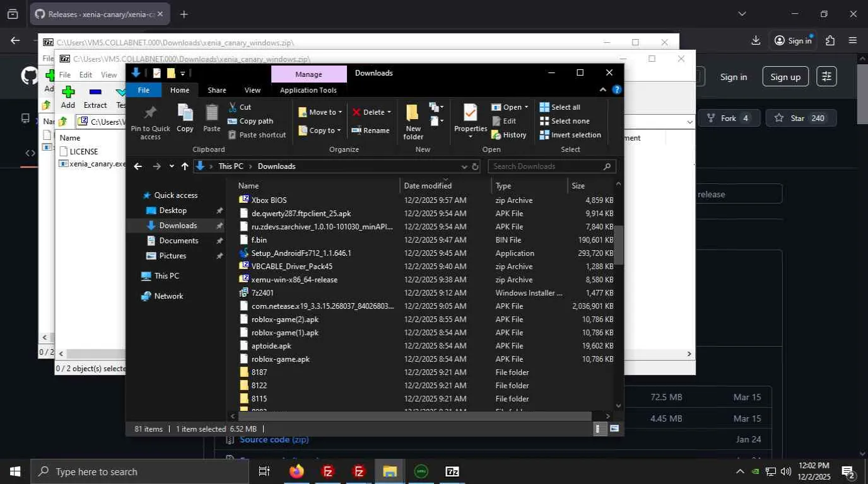Image resolution: width=868 pixels, height=484 pixels.
Task: Click the Star button on the repository
Action: point(801,118)
